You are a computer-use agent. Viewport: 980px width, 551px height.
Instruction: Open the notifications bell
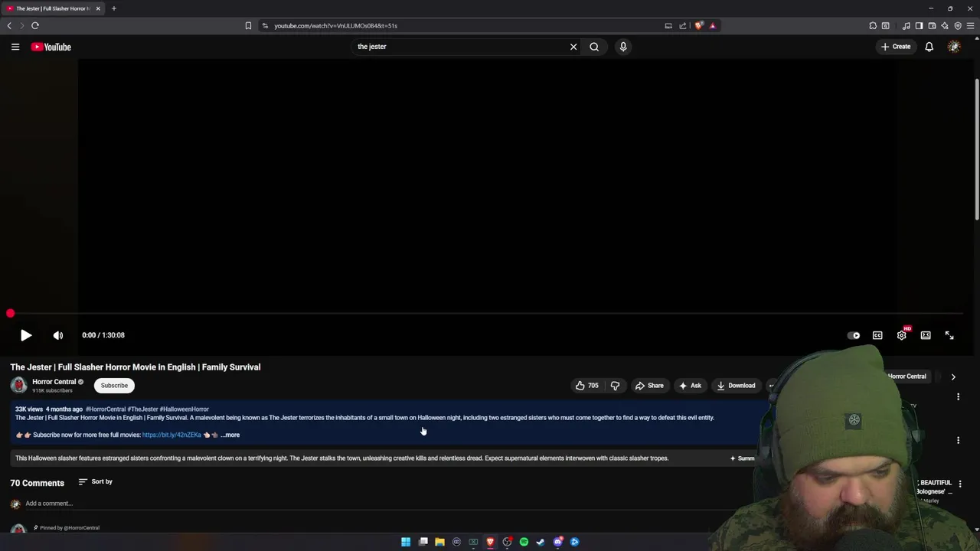[x=929, y=47]
